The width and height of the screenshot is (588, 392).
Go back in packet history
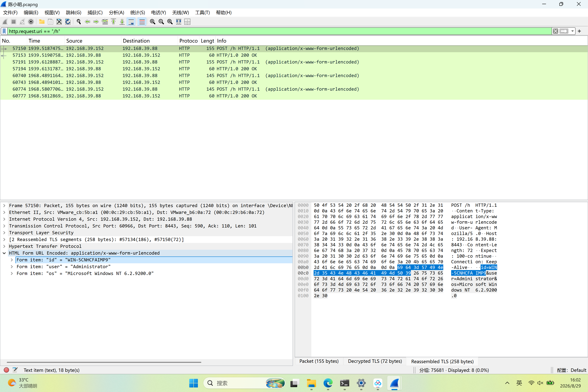[87, 22]
